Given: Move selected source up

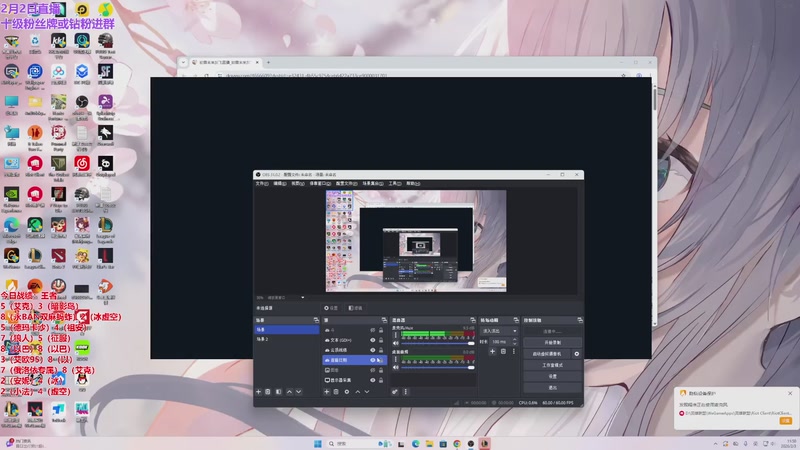Looking at the screenshot, I should (358, 392).
